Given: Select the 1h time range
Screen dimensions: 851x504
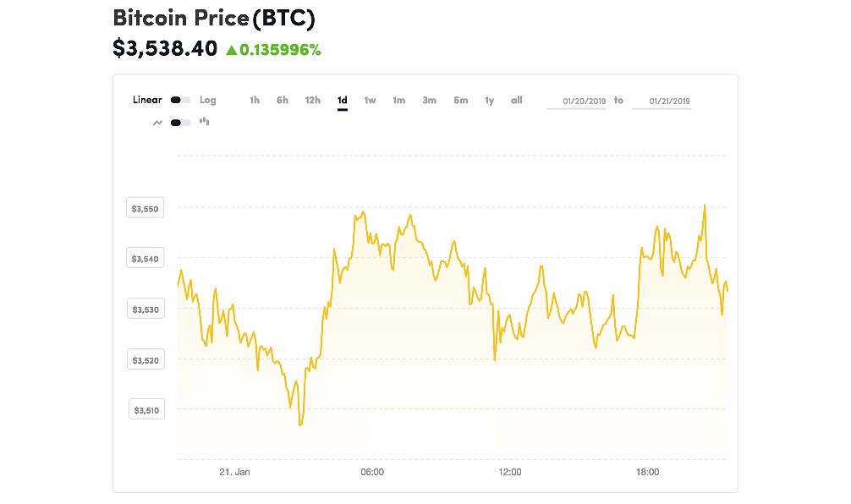Looking at the screenshot, I should [255, 101].
